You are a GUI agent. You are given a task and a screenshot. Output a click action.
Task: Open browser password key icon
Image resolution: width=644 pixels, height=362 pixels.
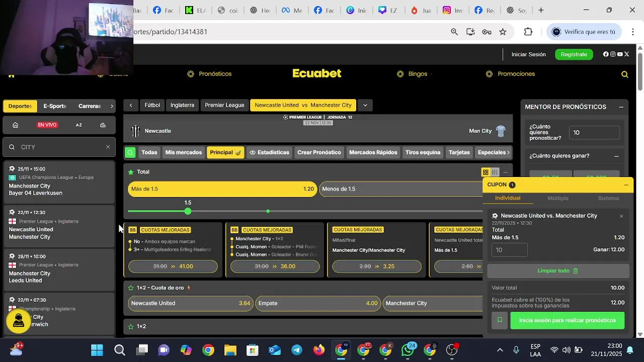tap(487, 32)
